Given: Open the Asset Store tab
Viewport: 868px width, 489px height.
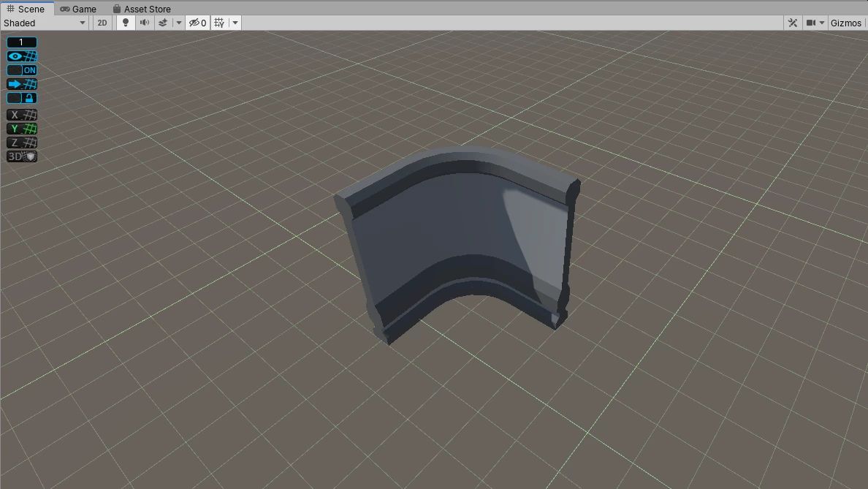Looking at the screenshot, I should 142,9.
